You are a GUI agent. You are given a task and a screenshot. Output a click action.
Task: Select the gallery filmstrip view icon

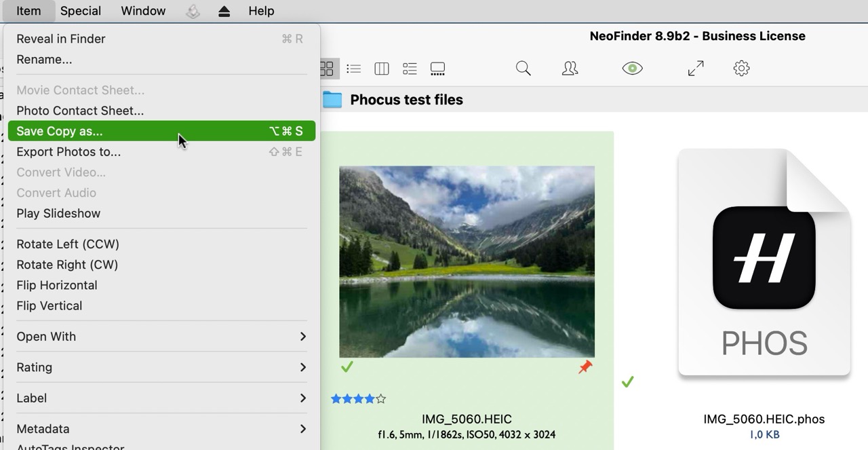coord(437,69)
